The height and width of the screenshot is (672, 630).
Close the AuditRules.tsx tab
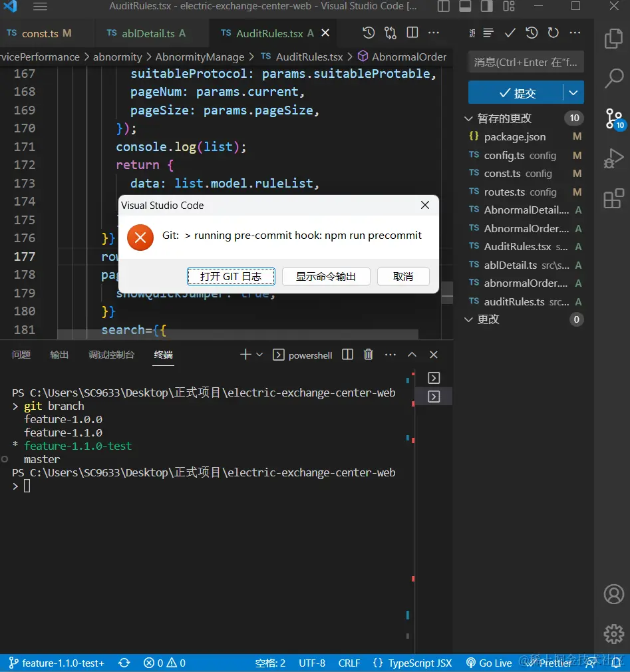(x=326, y=33)
